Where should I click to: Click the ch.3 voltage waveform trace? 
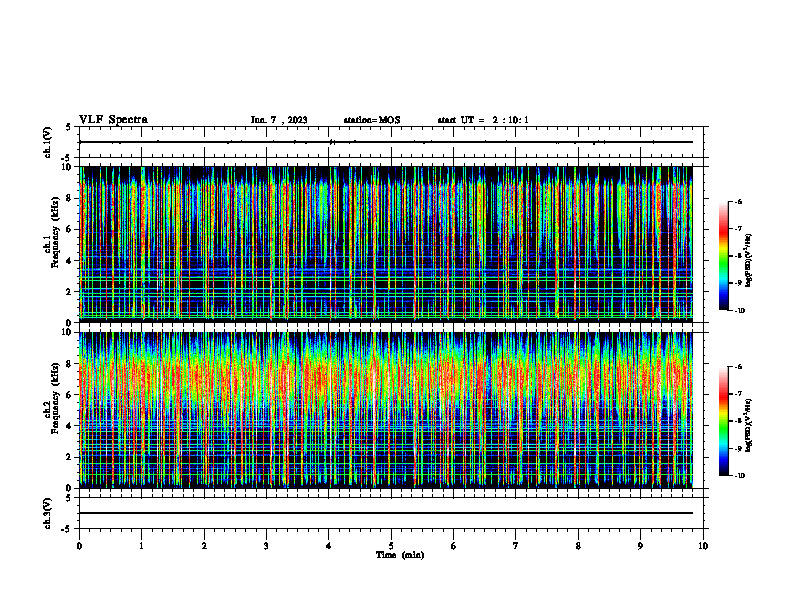tap(386, 513)
